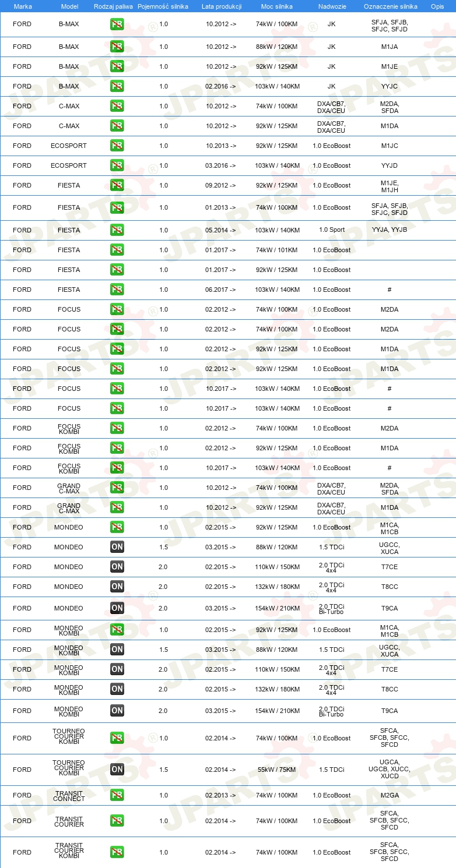The width and height of the screenshot is (456, 868).
Task: Click the ON icon for Mondeo Kombi T9CA
Action: pyautogui.click(x=117, y=711)
